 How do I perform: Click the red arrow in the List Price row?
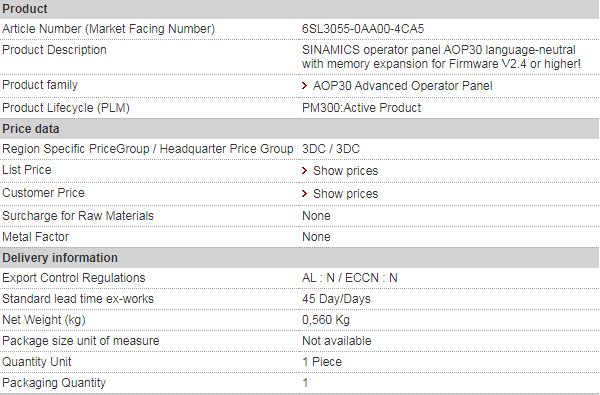coord(305,171)
